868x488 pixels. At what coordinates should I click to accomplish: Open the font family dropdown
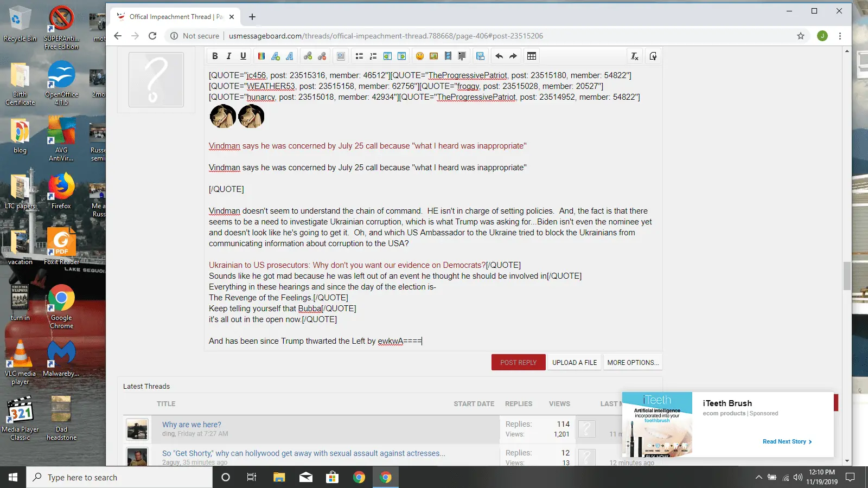[x=290, y=56]
